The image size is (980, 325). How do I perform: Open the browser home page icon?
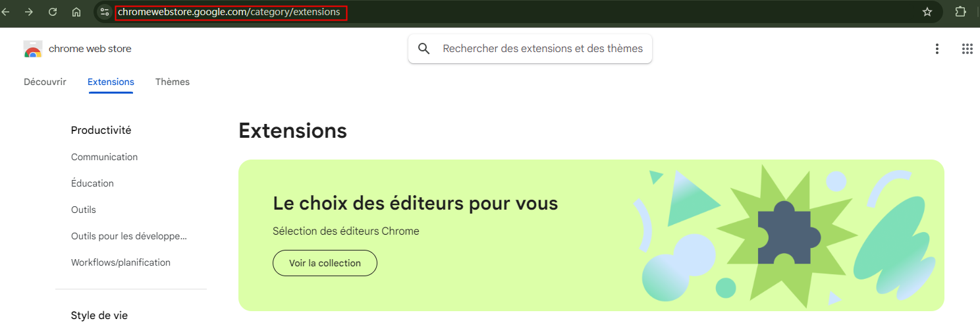click(76, 12)
